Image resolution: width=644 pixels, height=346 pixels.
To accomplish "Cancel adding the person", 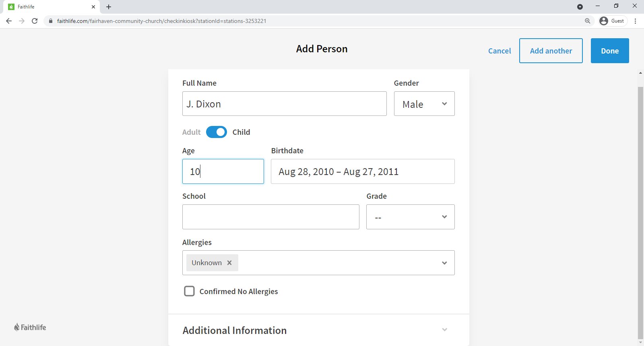I will 500,51.
